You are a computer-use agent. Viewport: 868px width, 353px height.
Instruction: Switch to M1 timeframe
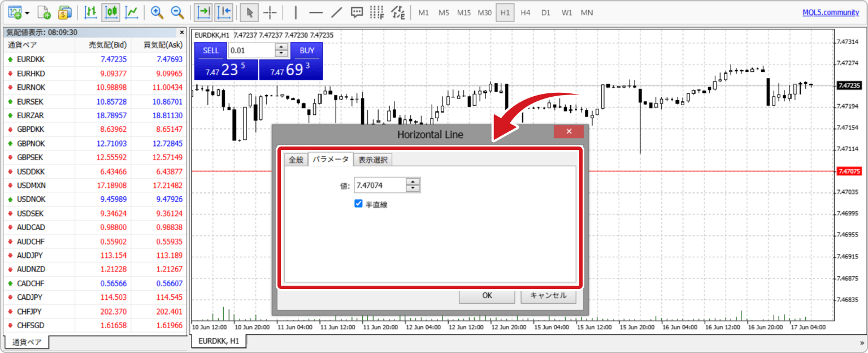(x=424, y=12)
